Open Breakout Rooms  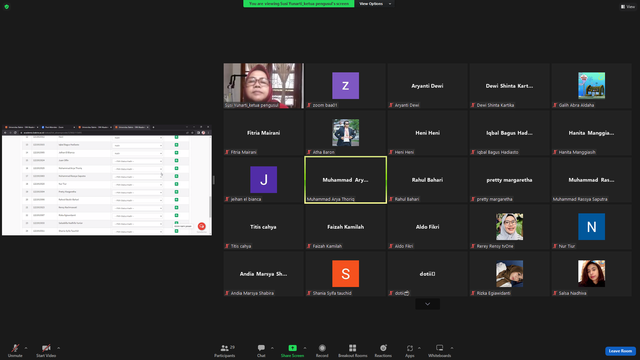[353, 350]
